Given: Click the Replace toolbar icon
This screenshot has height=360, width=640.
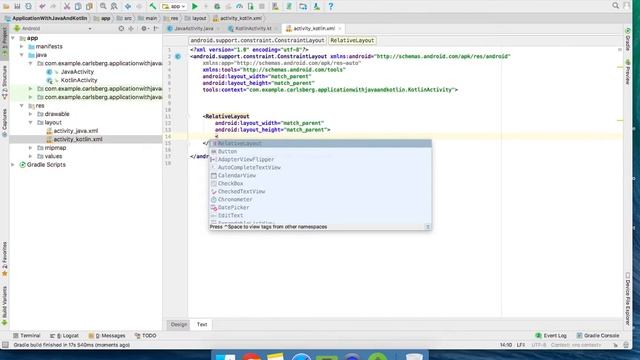Looking at the screenshot, I should 114,6.
